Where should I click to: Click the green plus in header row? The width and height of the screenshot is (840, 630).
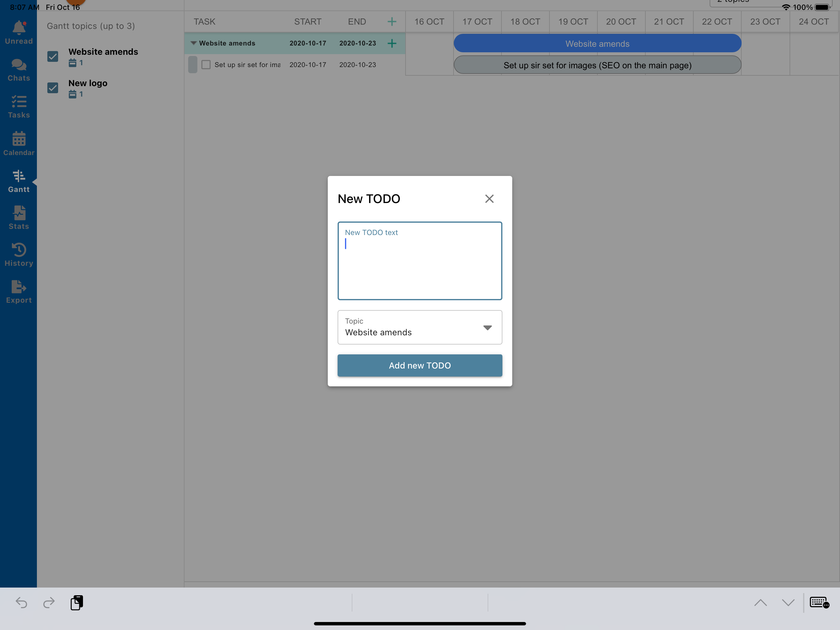click(x=391, y=22)
